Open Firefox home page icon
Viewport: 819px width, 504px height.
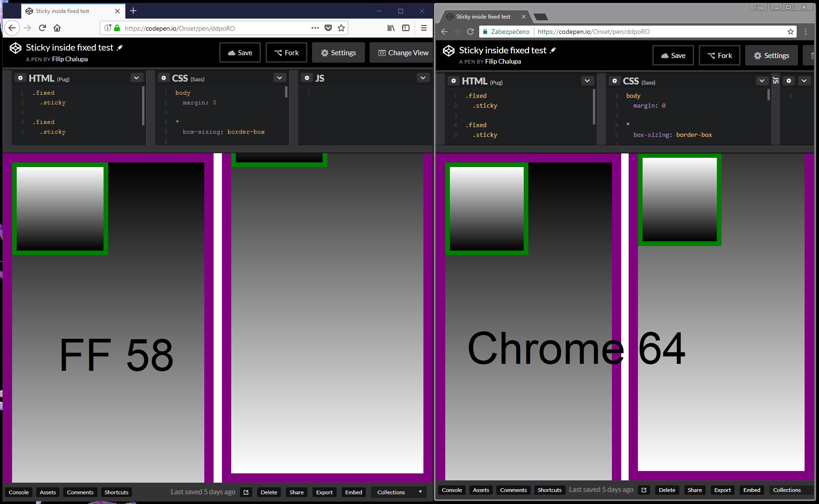57,28
